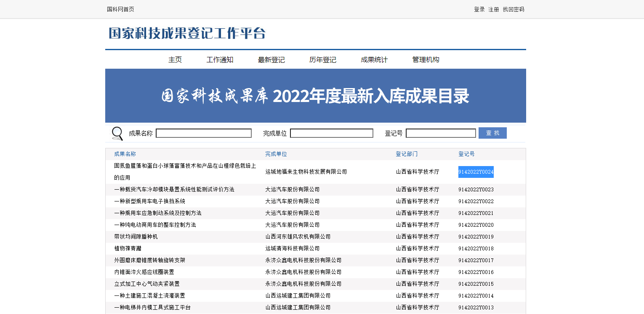644x314 pixels.
Task: Click registration number 9142022Y0017
Action: click(x=476, y=260)
